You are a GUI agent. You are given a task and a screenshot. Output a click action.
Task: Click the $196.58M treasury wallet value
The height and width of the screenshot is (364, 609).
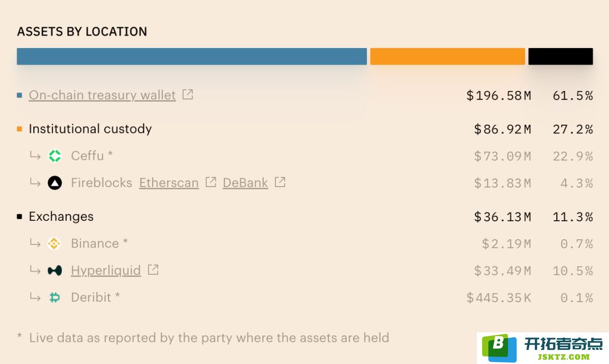point(499,96)
